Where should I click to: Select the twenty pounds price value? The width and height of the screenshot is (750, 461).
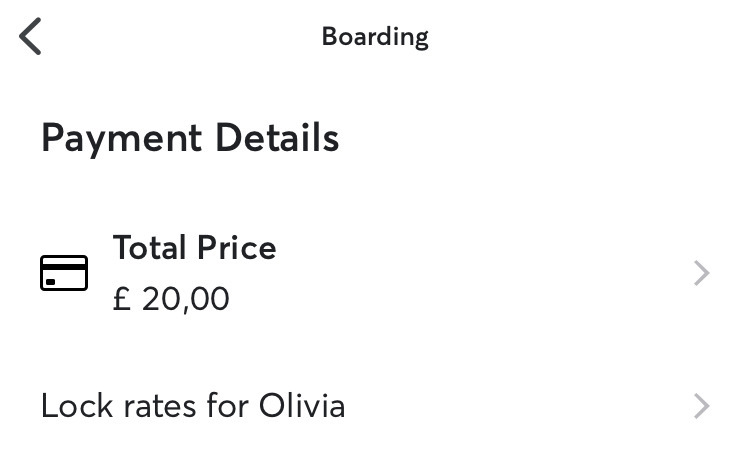pyautogui.click(x=171, y=299)
